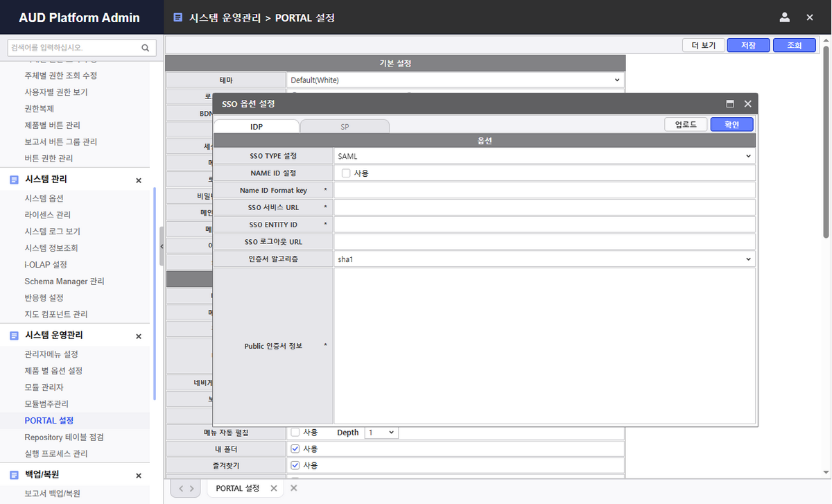Maximize the SSO 옵션 설정 dialog
This screenshot has height=504, width=832.
[730, 103]
